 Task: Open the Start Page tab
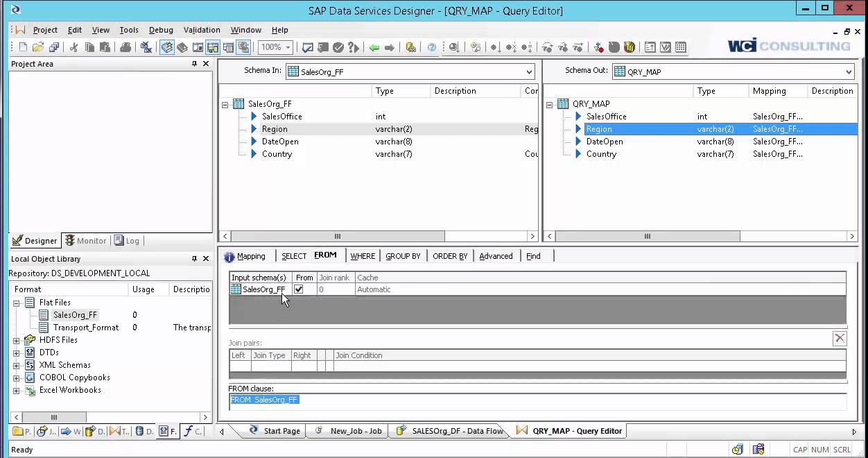274,431
